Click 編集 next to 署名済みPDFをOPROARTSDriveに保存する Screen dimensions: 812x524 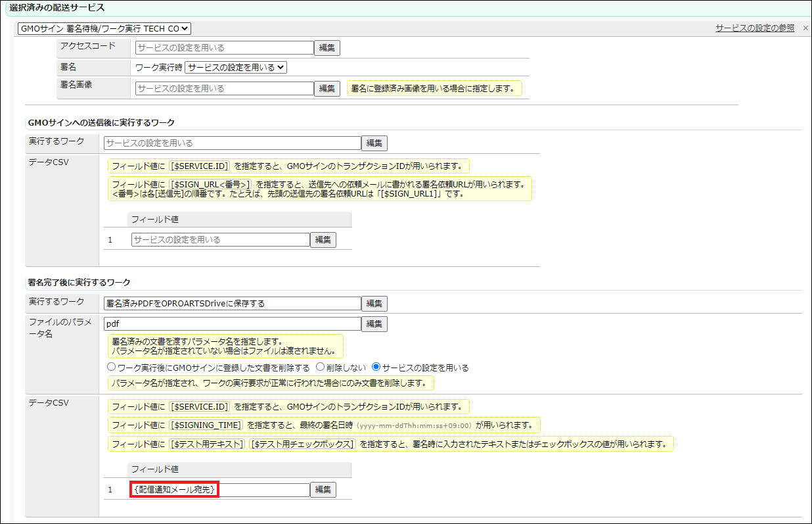(x=374, y=303)
